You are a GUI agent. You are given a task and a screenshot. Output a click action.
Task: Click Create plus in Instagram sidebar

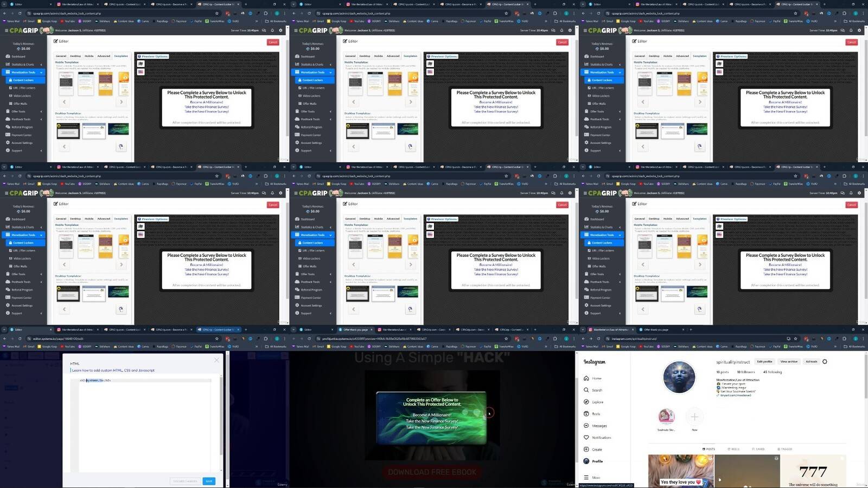tap(592, 449)
